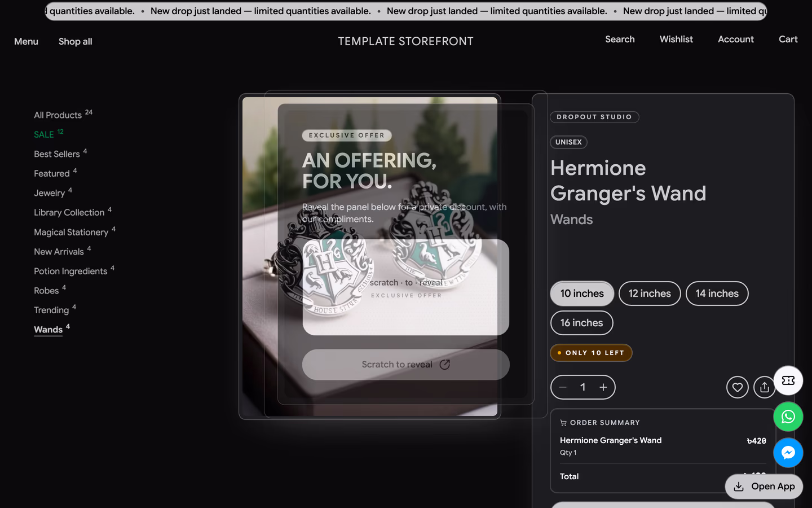Image resolution: width=812 pixels, height=508 pixels.
Task: Click the Open App download button
Action: click(764, 487)
